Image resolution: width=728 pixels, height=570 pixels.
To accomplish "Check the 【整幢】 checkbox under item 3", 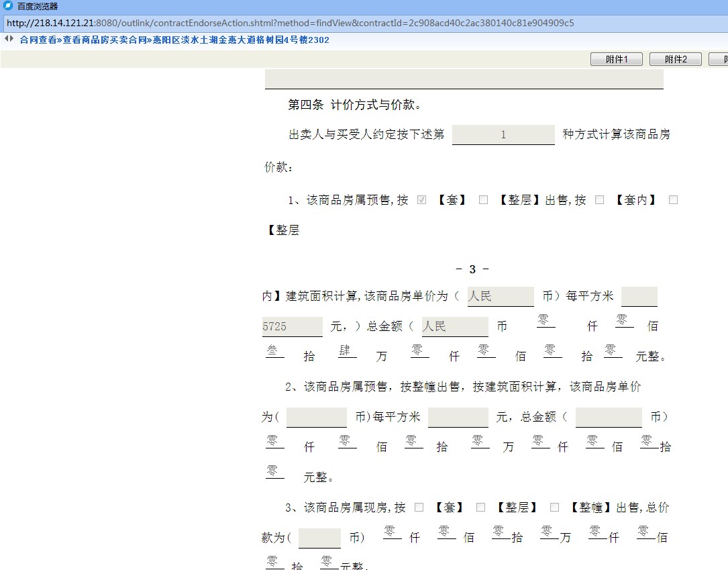I will click(x=554, y=508).
